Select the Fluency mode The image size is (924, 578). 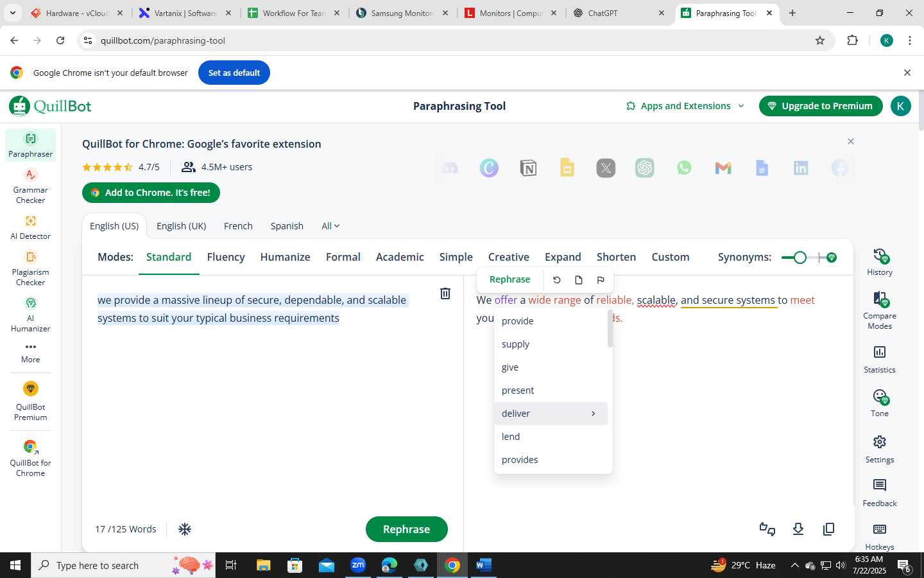(226, 257)
